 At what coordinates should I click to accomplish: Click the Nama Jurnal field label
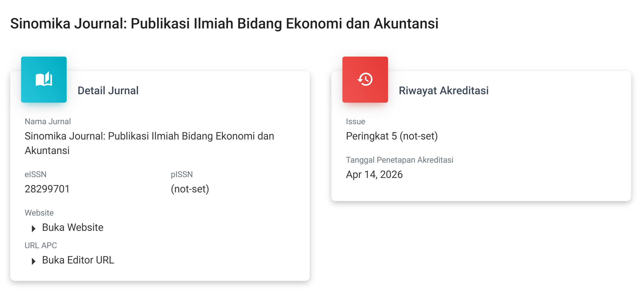tap(48, 121)
